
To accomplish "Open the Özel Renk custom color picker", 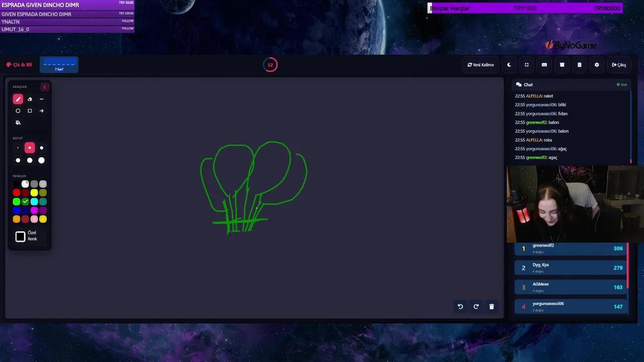I will (x=20, y=236).
